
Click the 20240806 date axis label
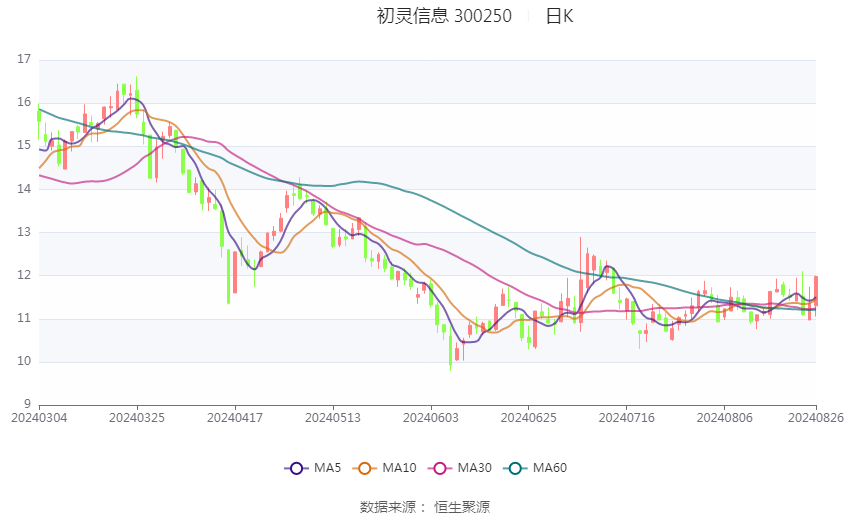pyautogui.click(x=725, y=418)
